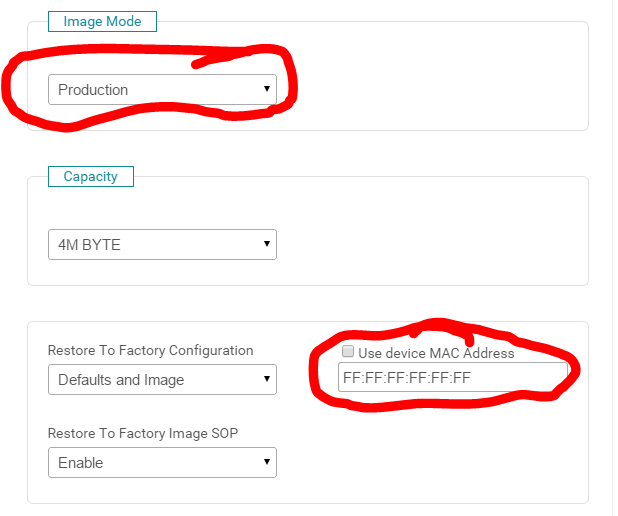Click the 4M BYTE value text
The height and width of the screenshot is (516, 618).
click(89, 244)
